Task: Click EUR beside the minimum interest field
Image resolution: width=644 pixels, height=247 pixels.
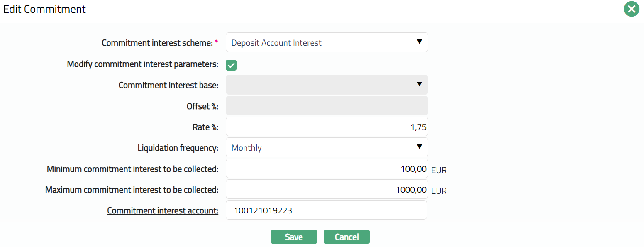Action: [x=439, y=170]
